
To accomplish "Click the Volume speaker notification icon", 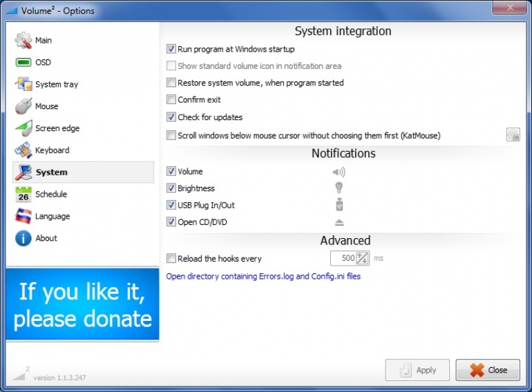I will pyautogui.click(x=339, y=172).
